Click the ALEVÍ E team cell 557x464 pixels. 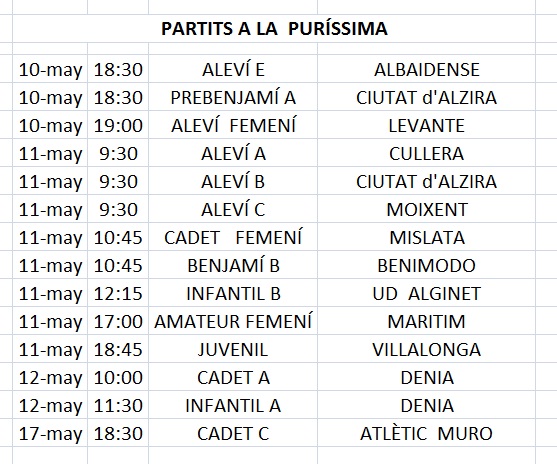point(233,69)
